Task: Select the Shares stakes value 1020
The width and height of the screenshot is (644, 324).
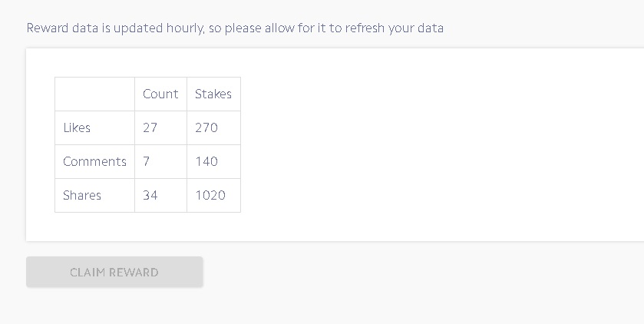Action: pos(210,195)
